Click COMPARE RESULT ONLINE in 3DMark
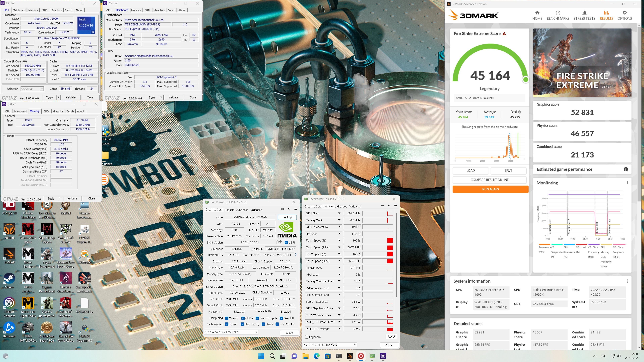Image resolution: width=644 pixels, height=362 pixels. tap(490, 180)
